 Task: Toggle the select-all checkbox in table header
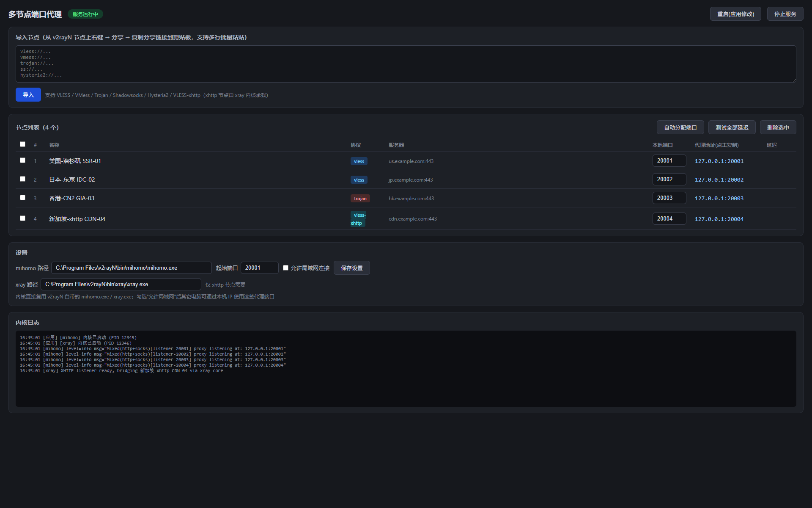23,144
